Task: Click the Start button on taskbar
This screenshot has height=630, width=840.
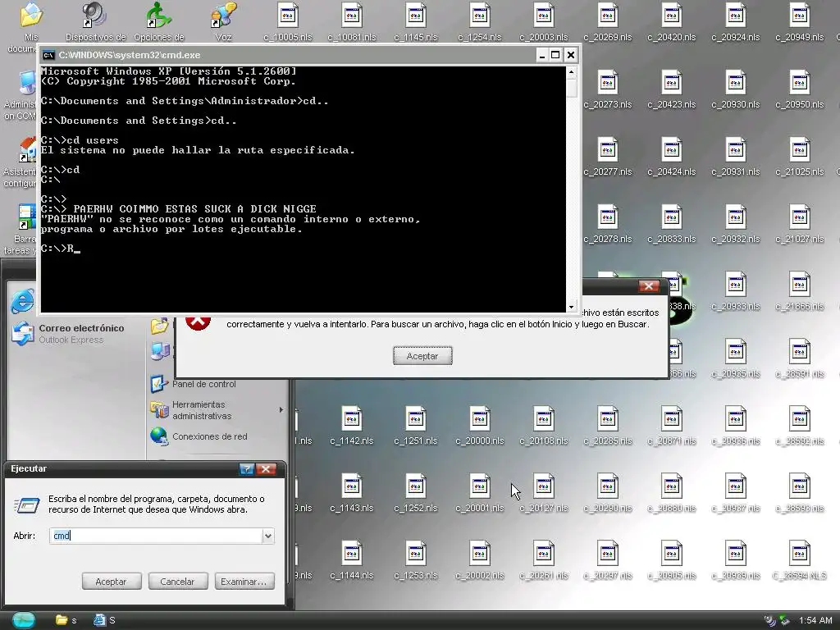Action: (24, 620)
